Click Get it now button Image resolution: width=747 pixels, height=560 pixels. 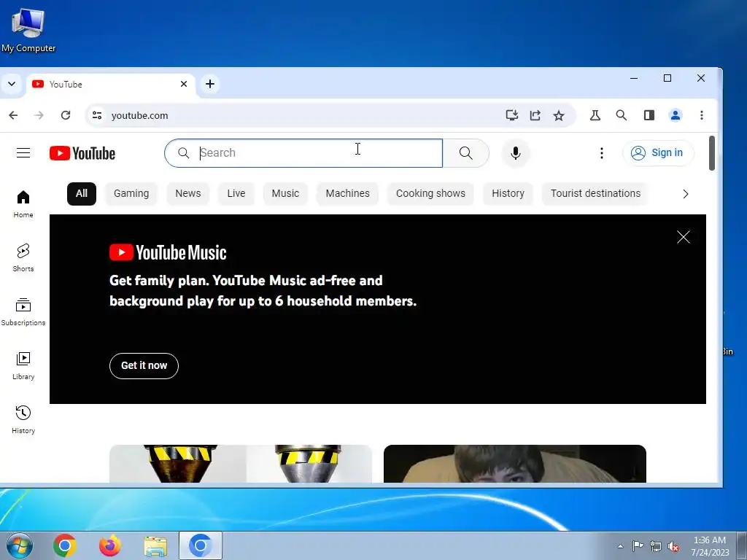144,366
